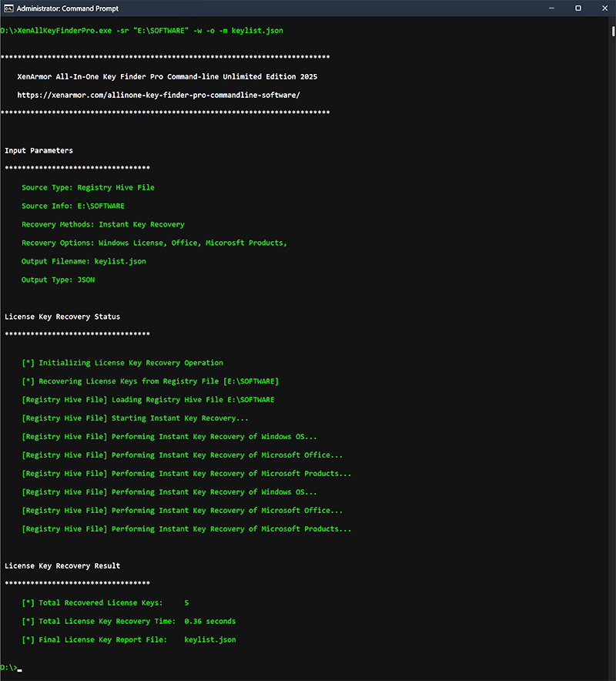Maximize the Command Prompt window

point(578,8)
